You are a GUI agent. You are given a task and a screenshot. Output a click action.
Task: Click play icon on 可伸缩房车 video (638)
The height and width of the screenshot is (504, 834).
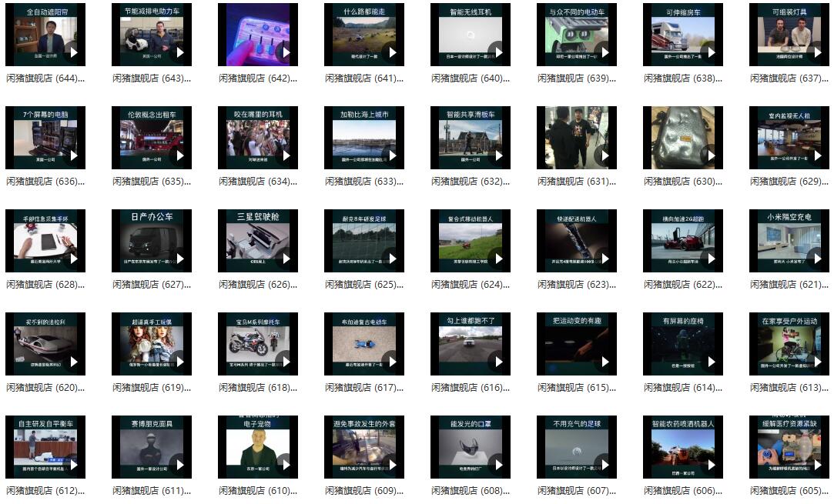point(711,52)
